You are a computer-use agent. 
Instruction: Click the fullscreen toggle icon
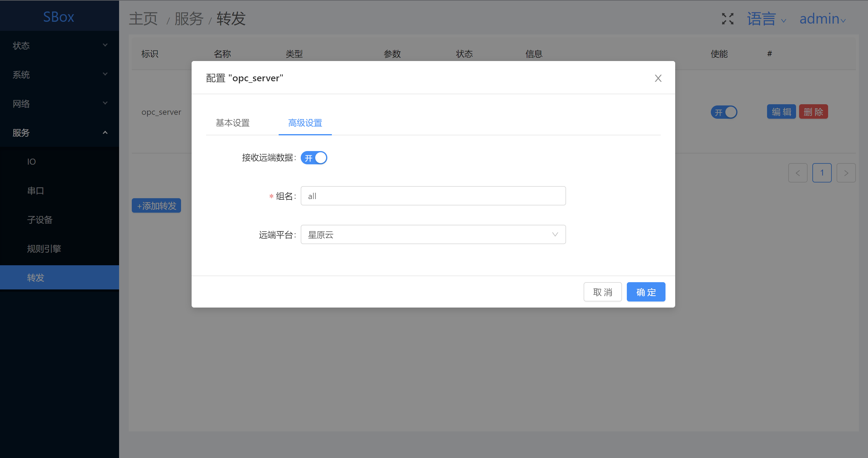click(x=727, y=19)
